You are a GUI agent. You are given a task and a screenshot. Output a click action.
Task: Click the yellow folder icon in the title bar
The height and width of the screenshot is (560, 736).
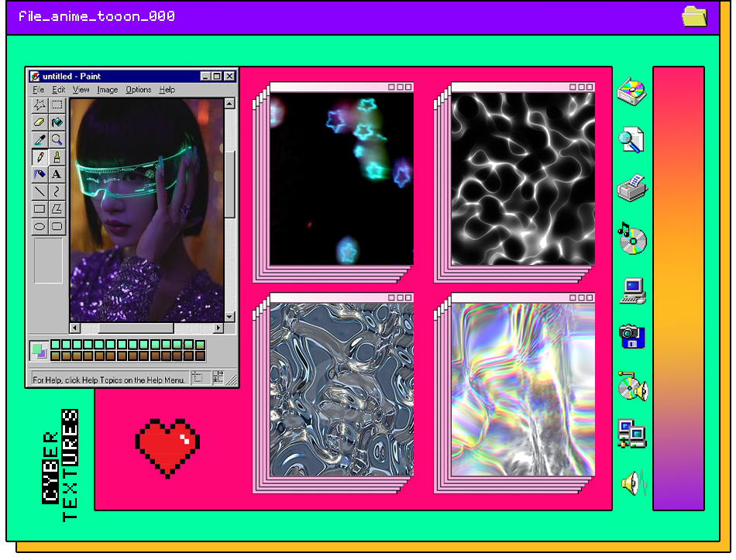694,16
